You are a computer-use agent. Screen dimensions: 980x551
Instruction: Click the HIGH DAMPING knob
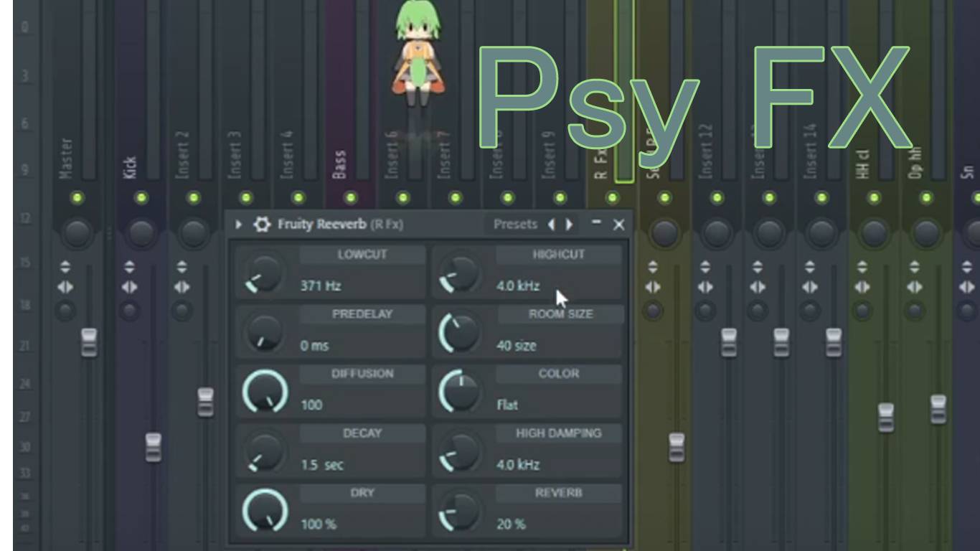459,452
